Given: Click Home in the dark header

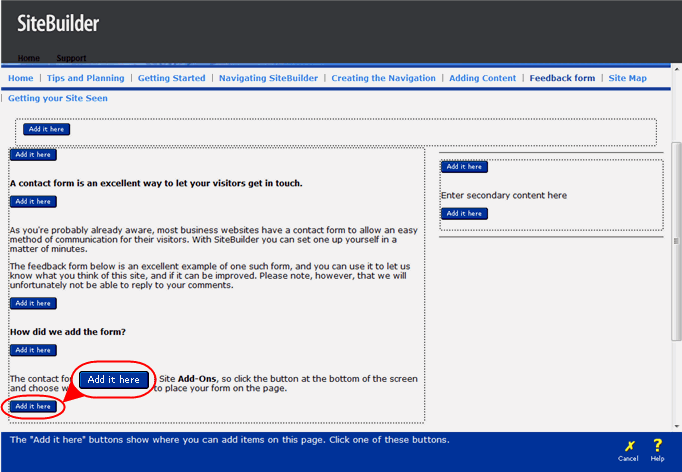Looking at the screenshot, I should coord(29,58).
